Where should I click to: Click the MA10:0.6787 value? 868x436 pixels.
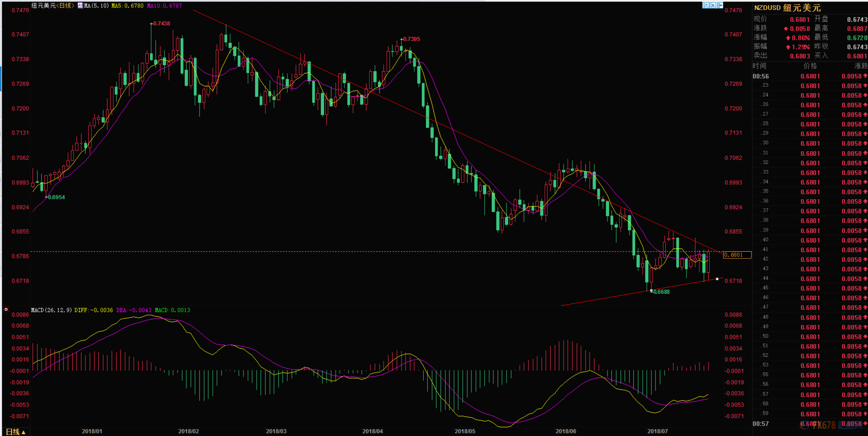click(x=164, y=6)
